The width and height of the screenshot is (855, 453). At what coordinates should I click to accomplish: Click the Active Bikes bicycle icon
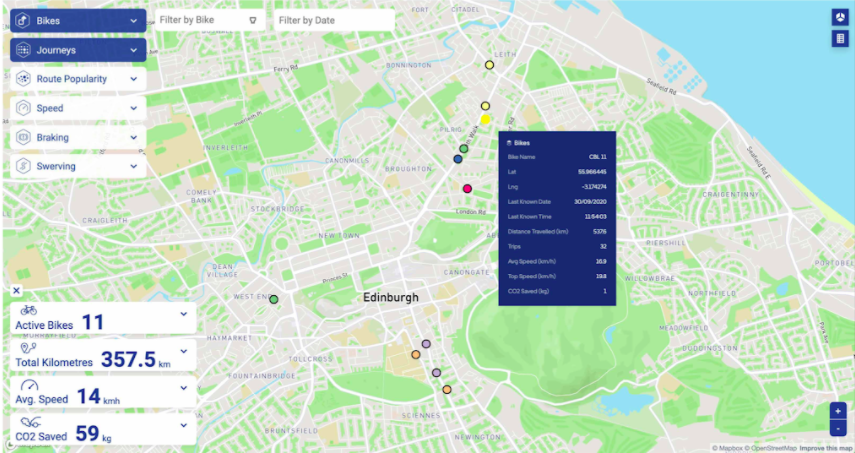[28, 310]
